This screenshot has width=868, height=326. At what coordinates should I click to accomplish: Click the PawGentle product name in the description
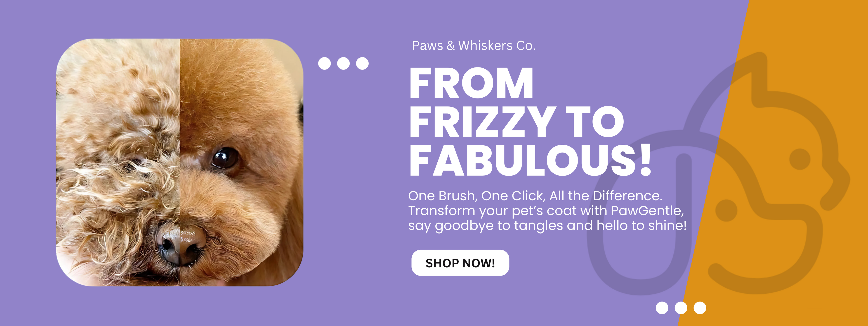coord(647,211)
